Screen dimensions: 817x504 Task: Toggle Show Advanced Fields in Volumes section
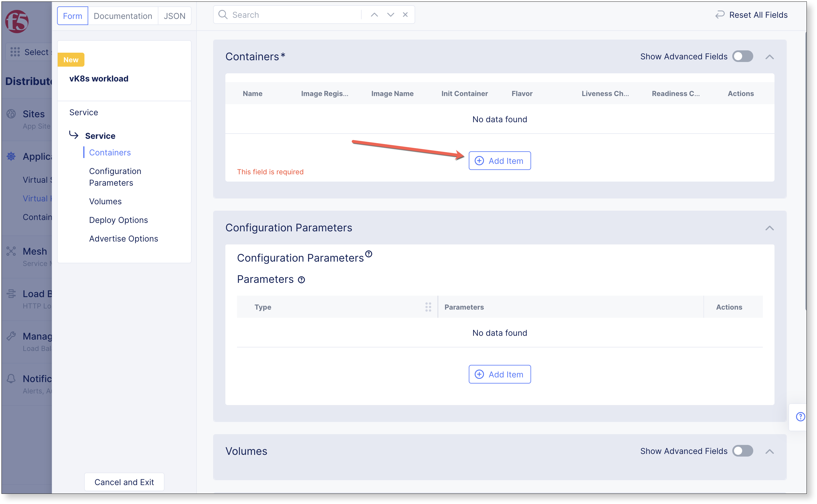(x=743, y=451)
